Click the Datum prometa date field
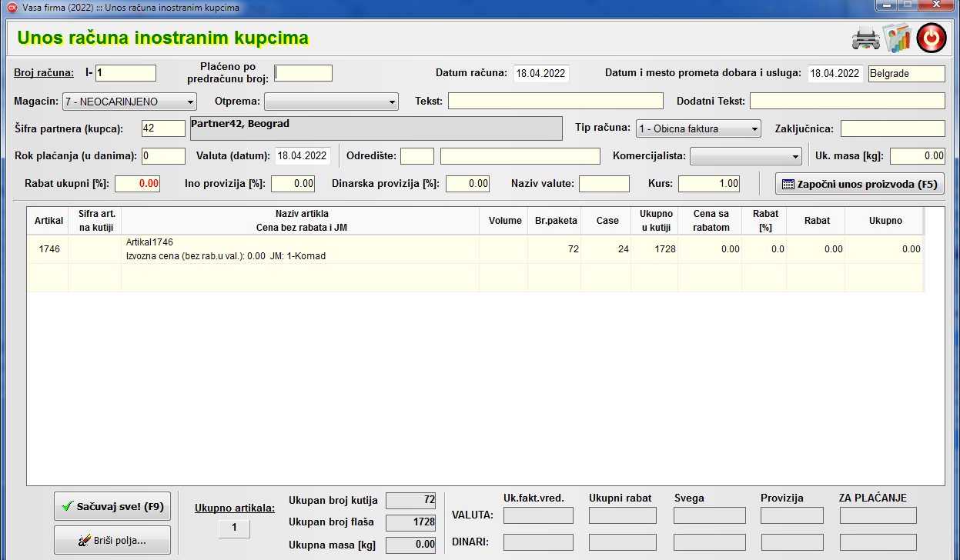This screenshot has height=560, width=960. point(835,74)
